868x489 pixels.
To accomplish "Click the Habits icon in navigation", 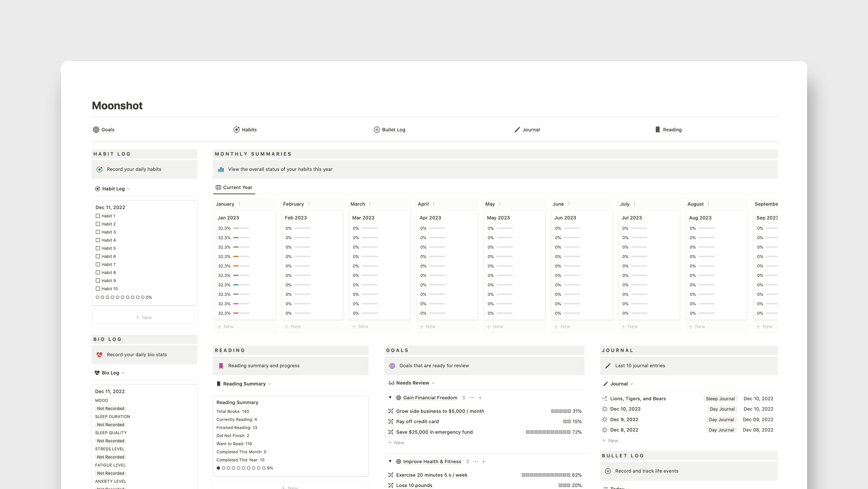I will [x=237, y=130].
